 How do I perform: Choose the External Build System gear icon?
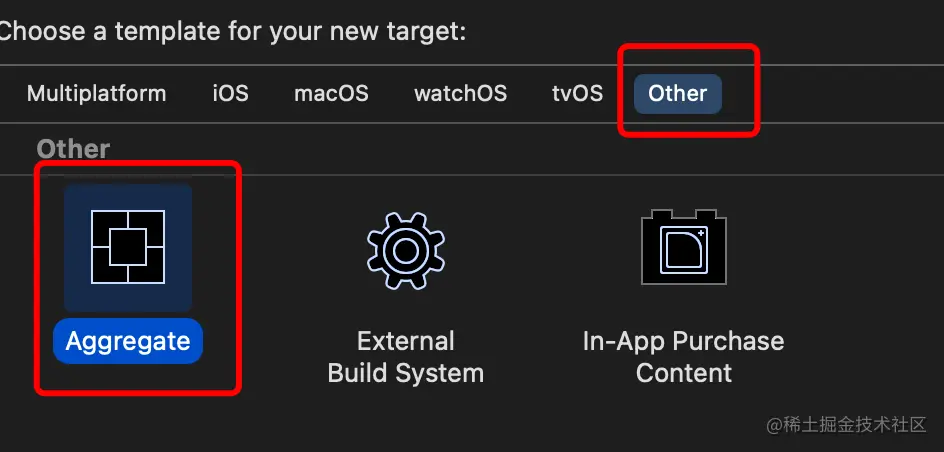(x=406, y=250)
